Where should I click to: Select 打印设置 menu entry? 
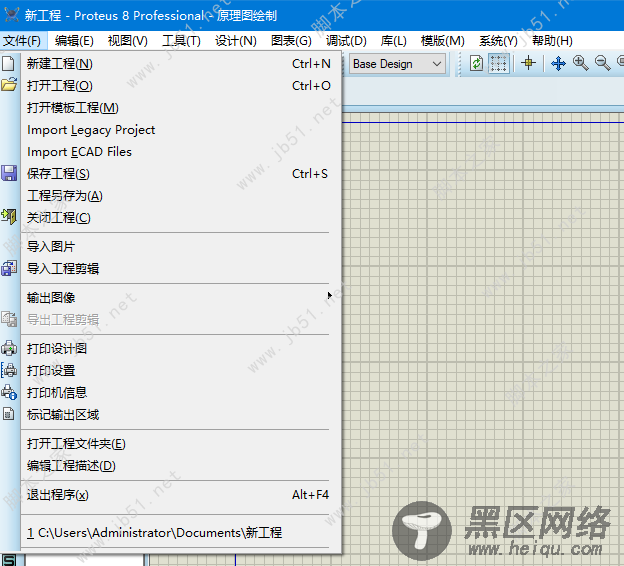tap(181, 371)
